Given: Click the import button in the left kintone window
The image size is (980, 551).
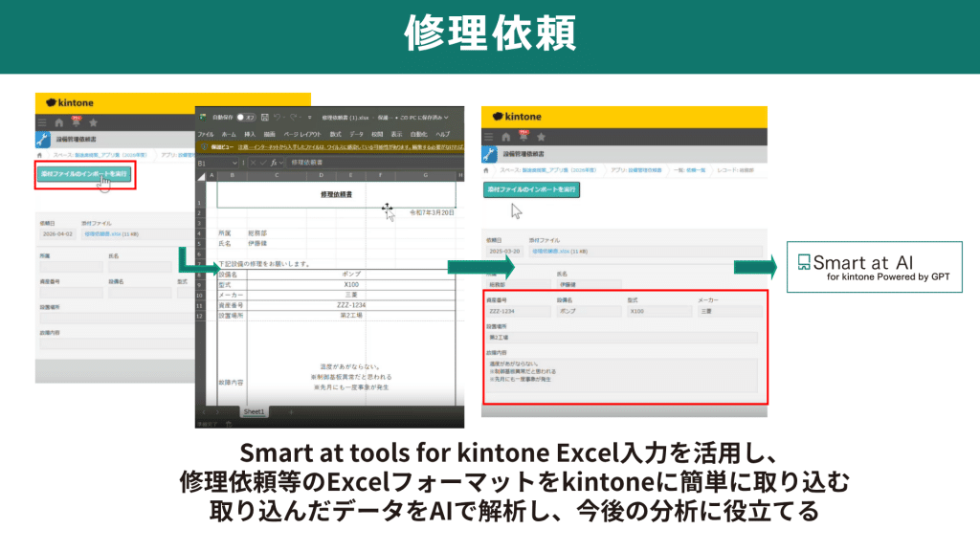Looking at the screenshot, I should pos(84,174).
